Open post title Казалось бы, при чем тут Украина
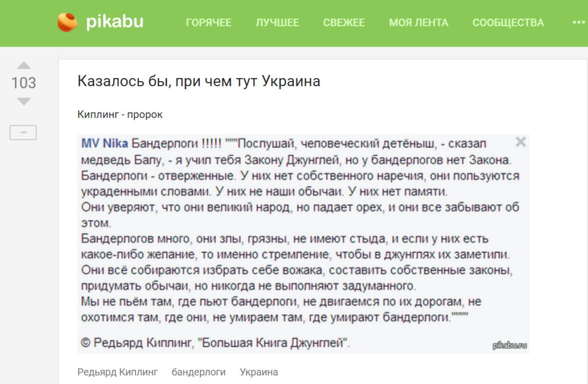Viewport: 588px width, 384px height. 199,81
